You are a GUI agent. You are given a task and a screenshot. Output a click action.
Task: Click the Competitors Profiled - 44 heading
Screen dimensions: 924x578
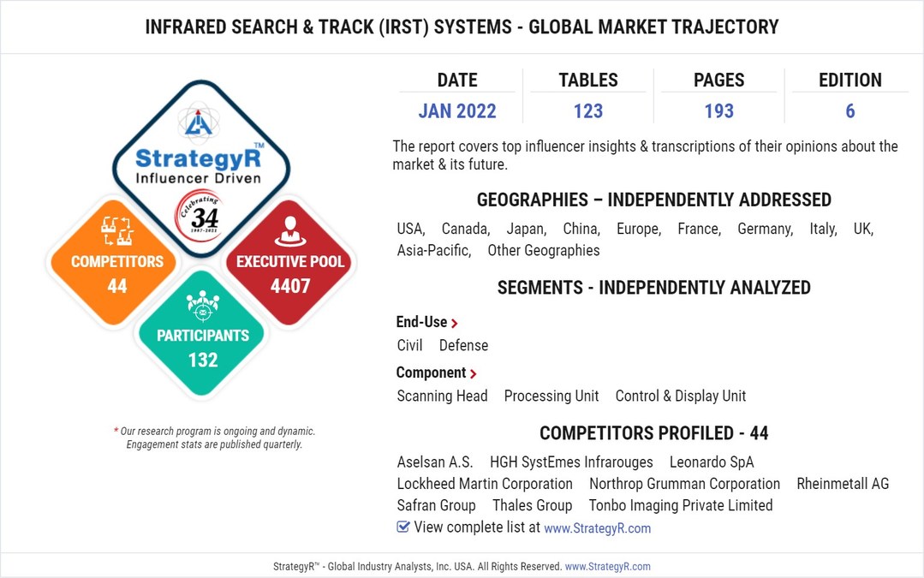pos(654,433)
